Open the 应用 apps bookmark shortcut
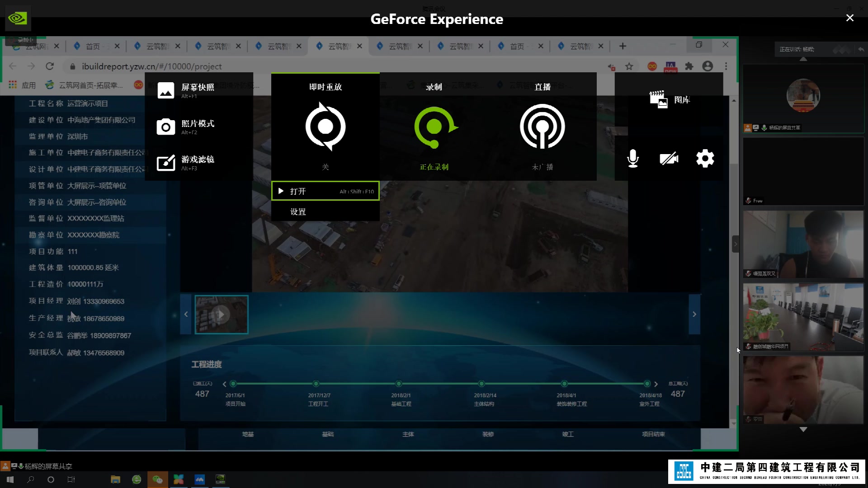This screenshot has height=488, width=868. 22,85
